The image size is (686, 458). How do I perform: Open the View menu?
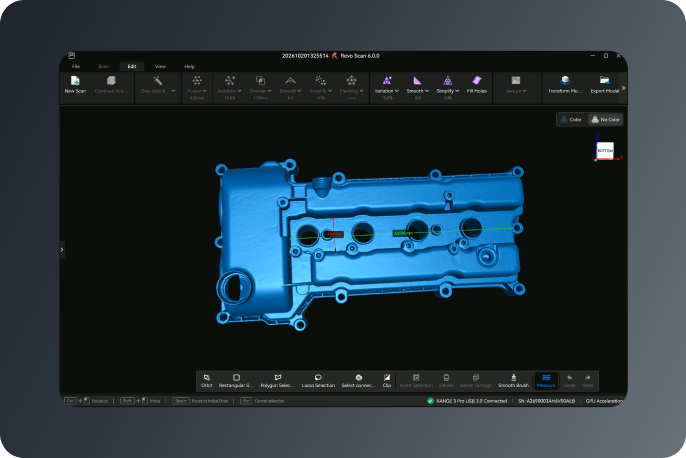click(160, 66)
